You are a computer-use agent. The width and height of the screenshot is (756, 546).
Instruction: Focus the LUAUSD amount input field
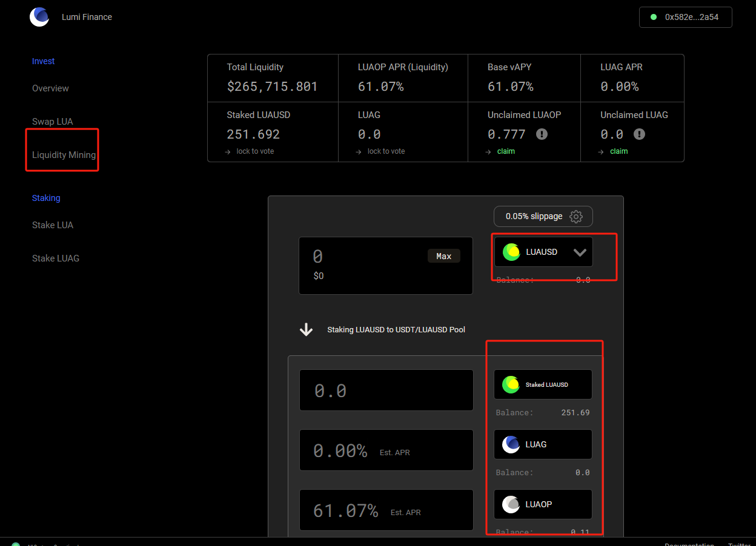(386, 266)
